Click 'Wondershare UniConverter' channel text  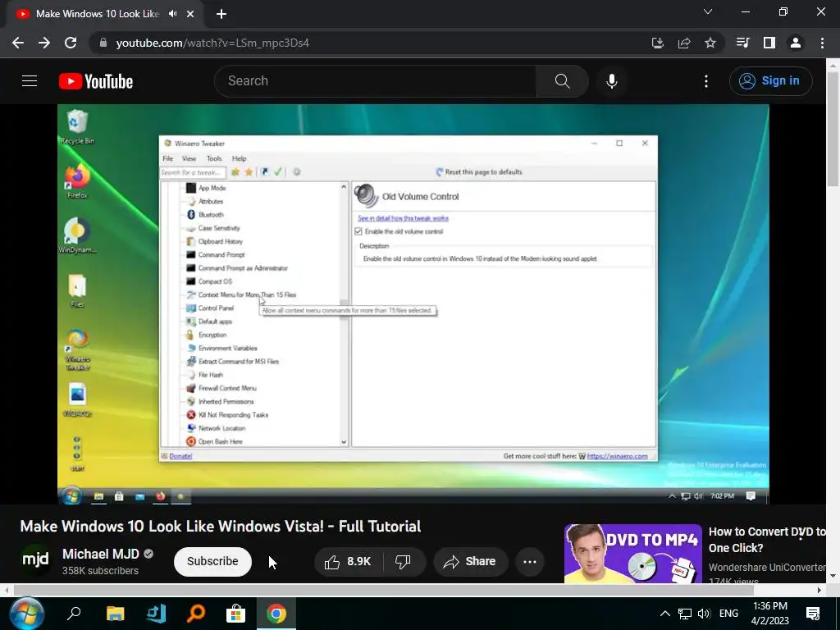click(767, 567)
